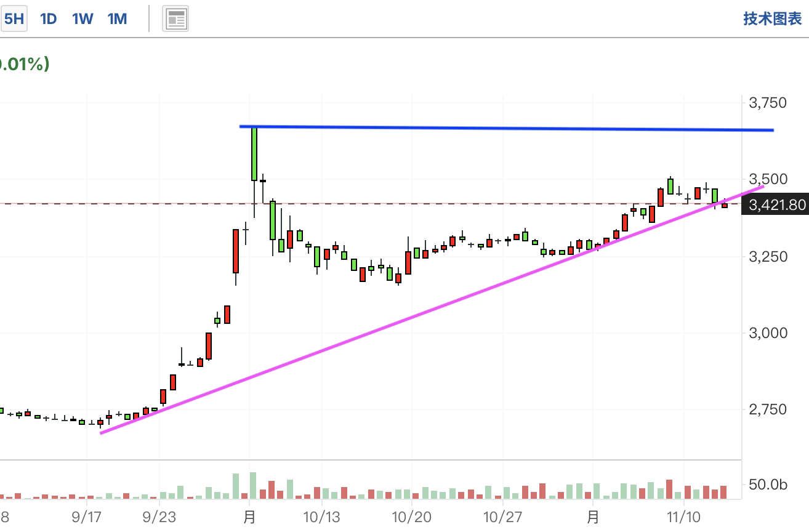
Task: Select the blue horizontal resistance line
Action: [x=506, y=128]
